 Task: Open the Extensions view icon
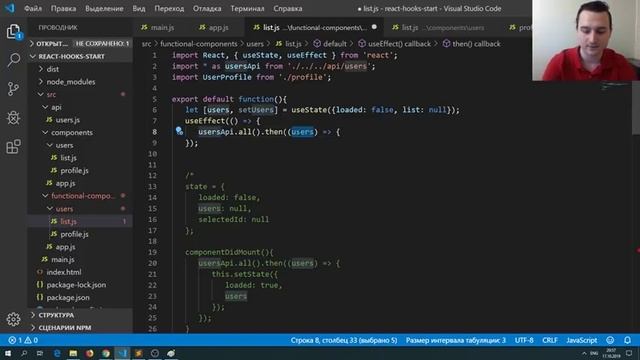(x=13, y=147)
